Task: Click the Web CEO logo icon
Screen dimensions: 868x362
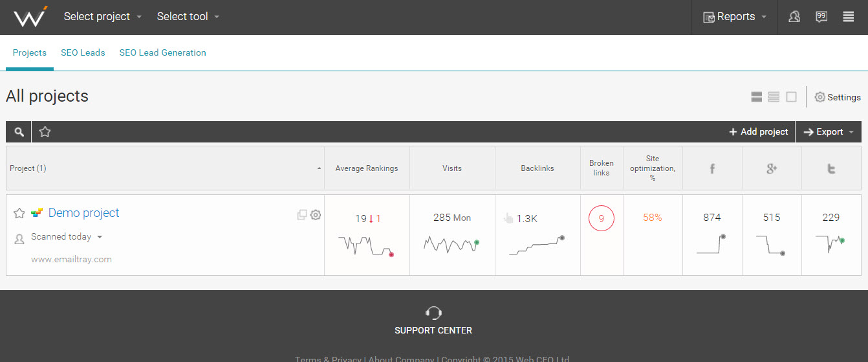Action: tap(30, 16)
